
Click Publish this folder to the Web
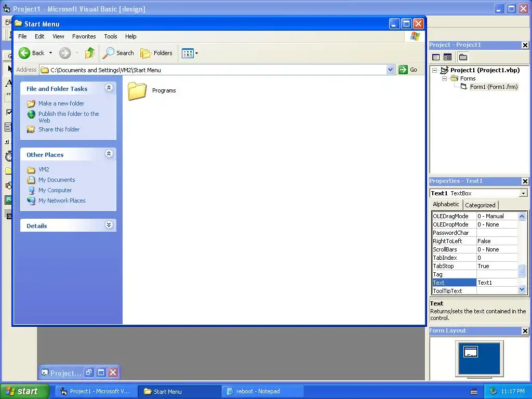(69, 117)
